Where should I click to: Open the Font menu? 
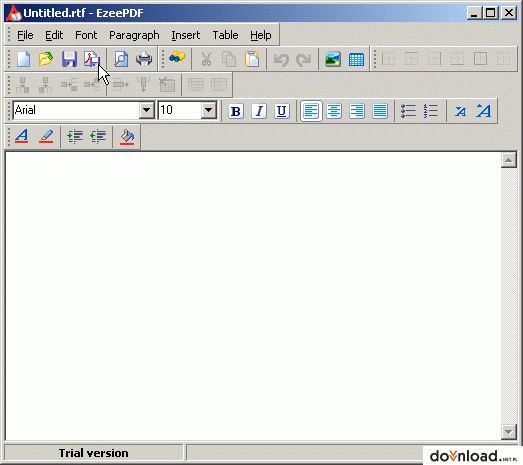click(x=86, y=35)
